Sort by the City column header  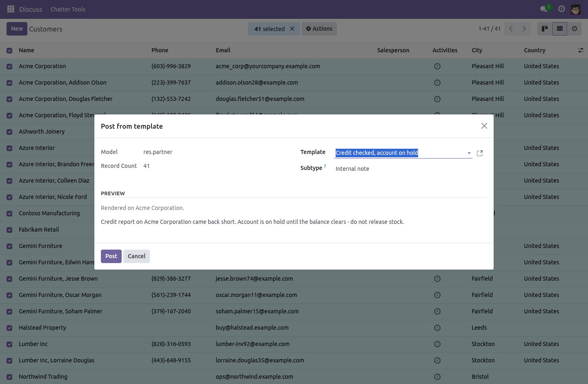[477, 50]
